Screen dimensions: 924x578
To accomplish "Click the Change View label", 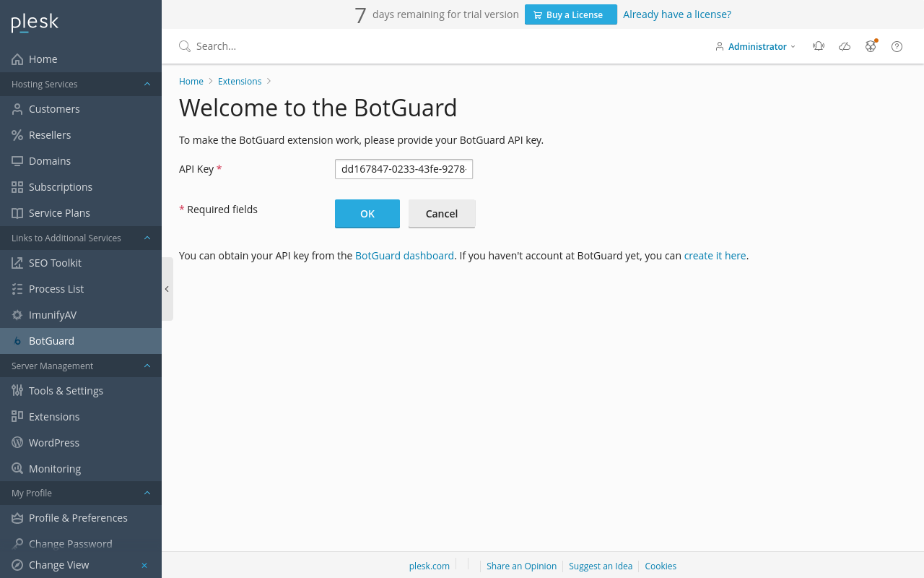I will tap(59, 565).
